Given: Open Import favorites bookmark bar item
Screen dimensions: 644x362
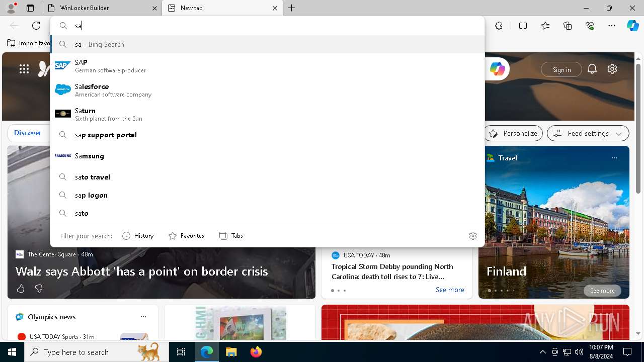Looking at the screenshot, I should (x=29, y=43).
